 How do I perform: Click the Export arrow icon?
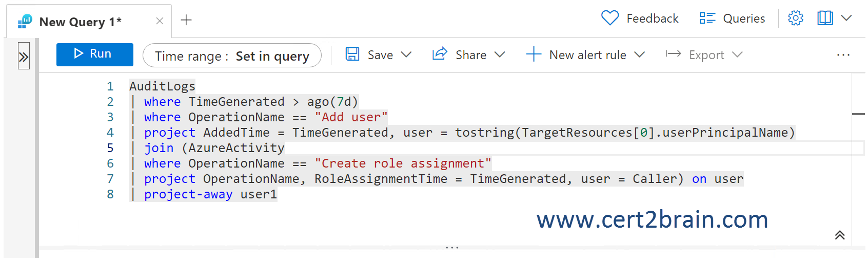click(673, 54)
